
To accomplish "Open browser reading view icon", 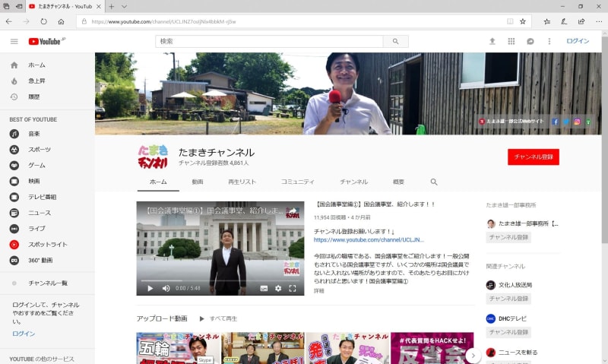I will 510,22.
